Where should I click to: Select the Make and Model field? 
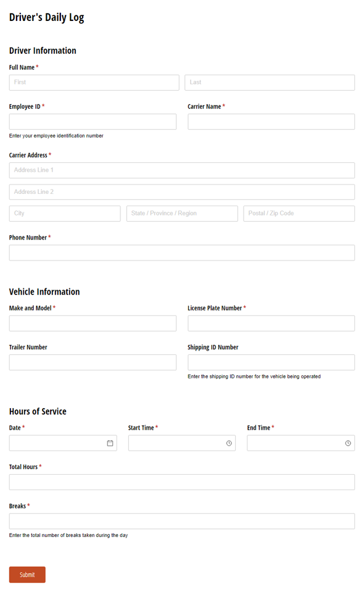click(93, 323)
